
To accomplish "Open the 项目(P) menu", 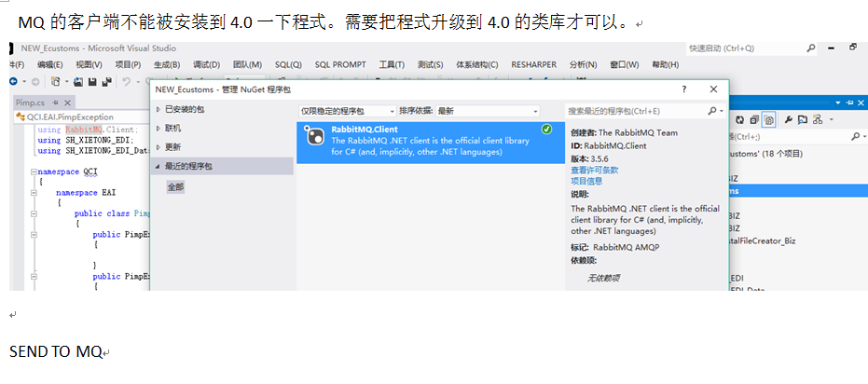I will 128,64.
